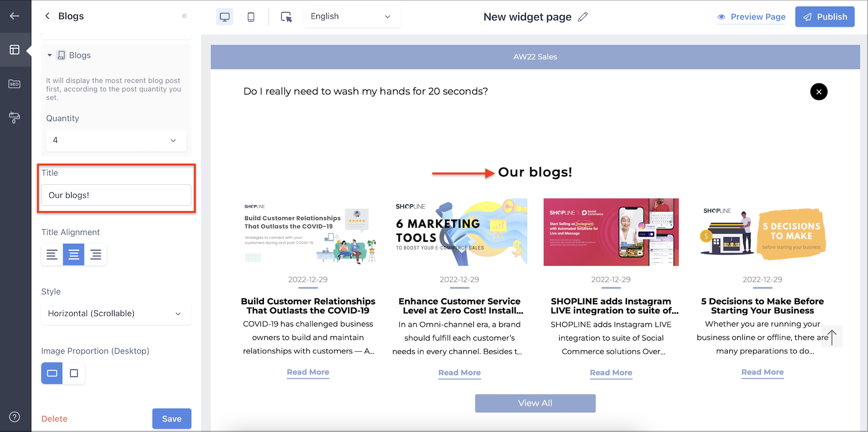
Task: Switch to desktop preview mode
Action: click(225, 17)
